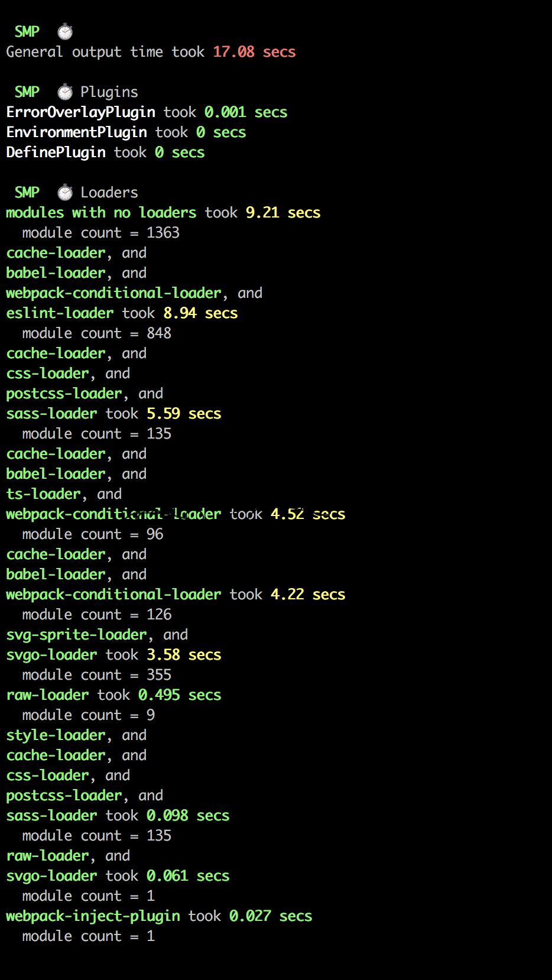Click the SMP badge on the first line

point(27,31)
